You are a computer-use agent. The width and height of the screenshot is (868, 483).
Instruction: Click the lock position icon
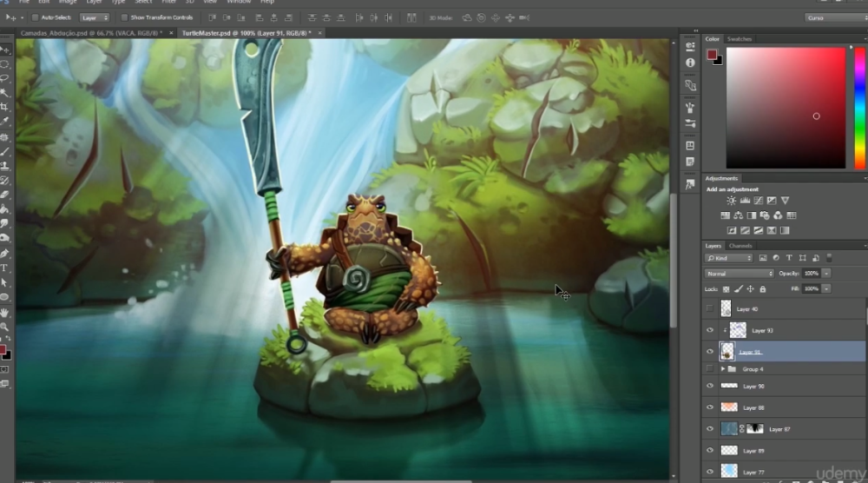[750, 289]
